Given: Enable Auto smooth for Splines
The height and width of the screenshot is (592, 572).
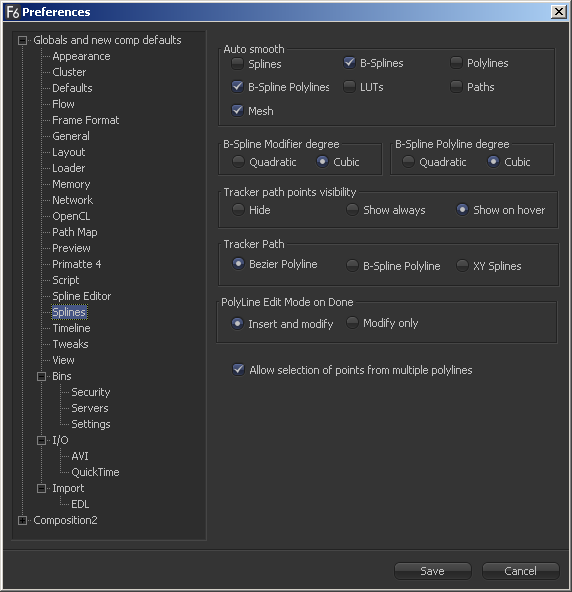Looking at the screenshot, I should (237, 63).
